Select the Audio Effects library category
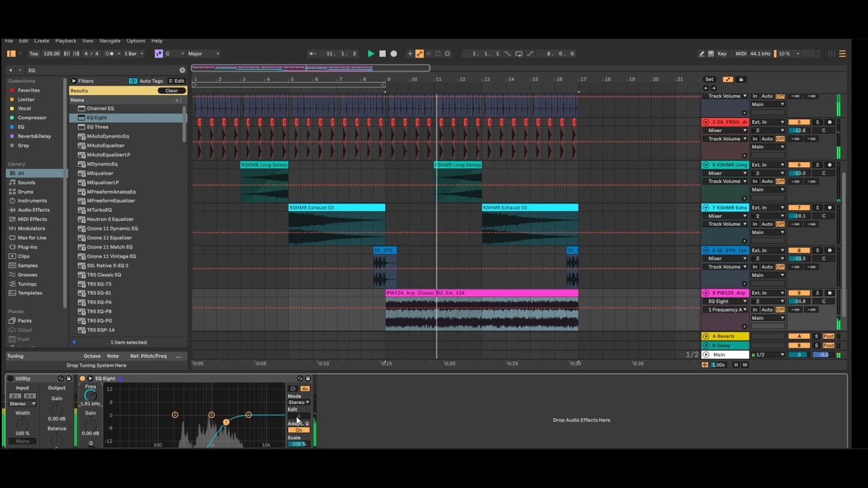 pyautogui.click(x=33, y=210)
